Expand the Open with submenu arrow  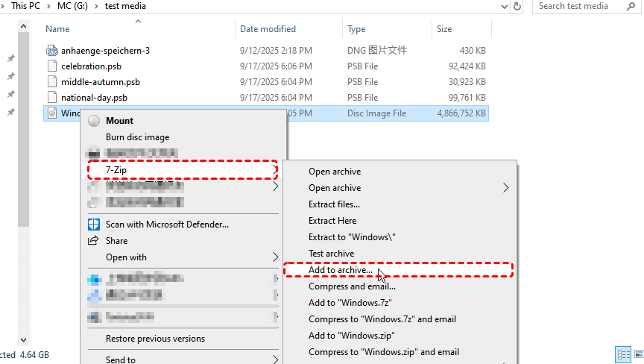[276, 257]
